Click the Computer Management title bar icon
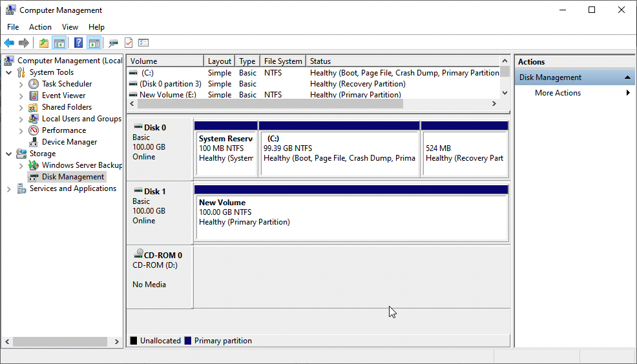Image resolution: width=637 pixels, height=364 pixels. tap(10, 10)
